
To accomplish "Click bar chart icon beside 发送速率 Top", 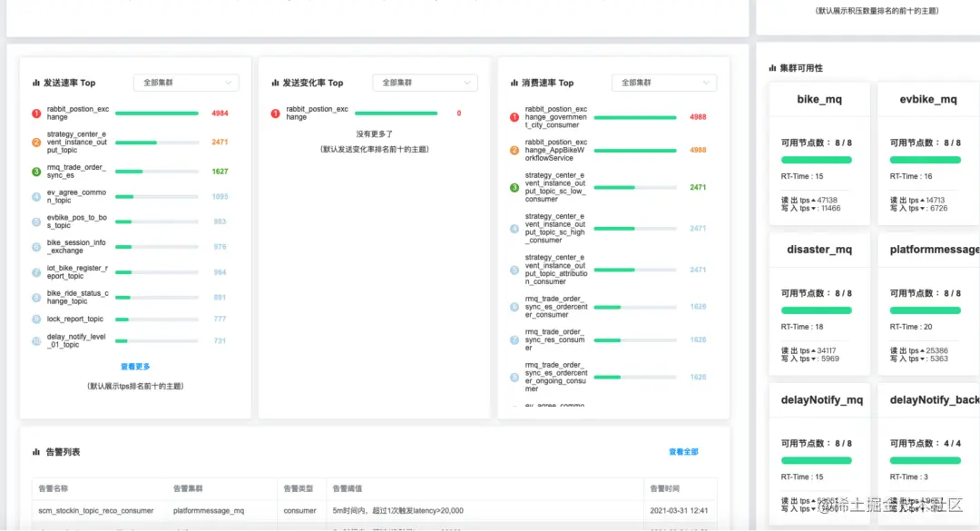I will [36, 83].
